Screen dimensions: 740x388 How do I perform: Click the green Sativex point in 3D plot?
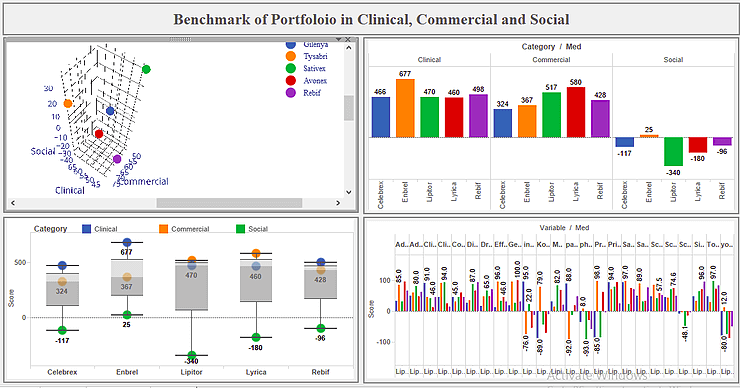146,69
